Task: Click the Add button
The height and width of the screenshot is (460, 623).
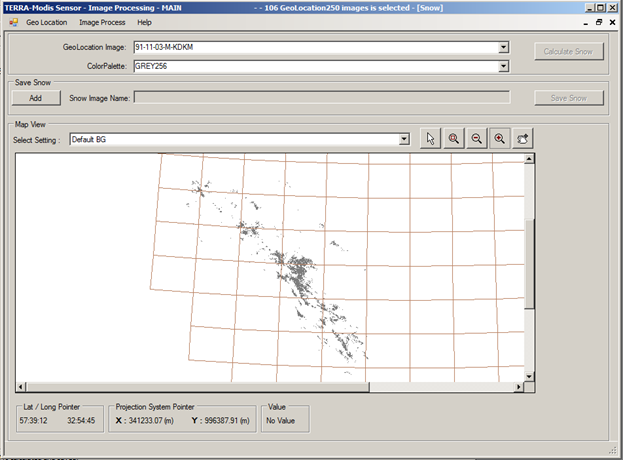Action: (x=35, y=98)
